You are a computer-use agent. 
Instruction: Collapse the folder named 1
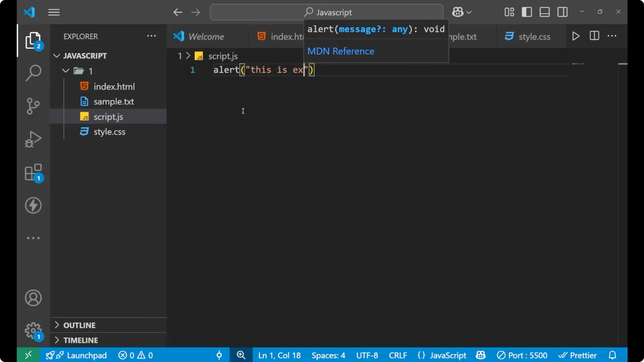click(65, 71)
